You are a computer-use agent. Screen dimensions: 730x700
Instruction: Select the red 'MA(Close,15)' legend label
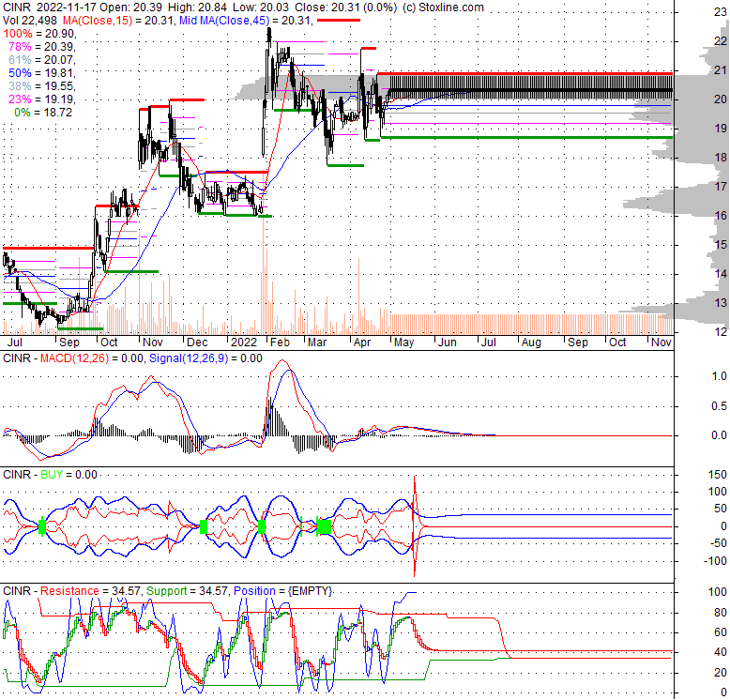(x=98, y=21)
